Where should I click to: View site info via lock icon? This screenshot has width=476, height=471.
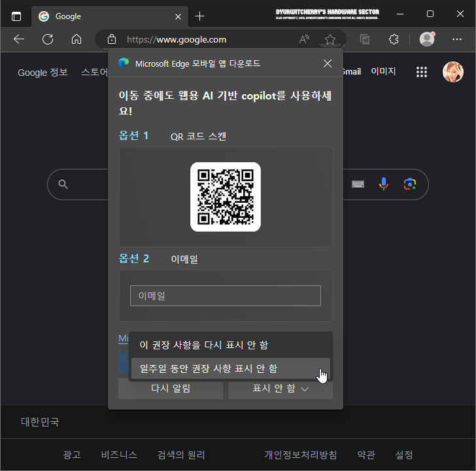pyautogui.click(x=112, y=39)
